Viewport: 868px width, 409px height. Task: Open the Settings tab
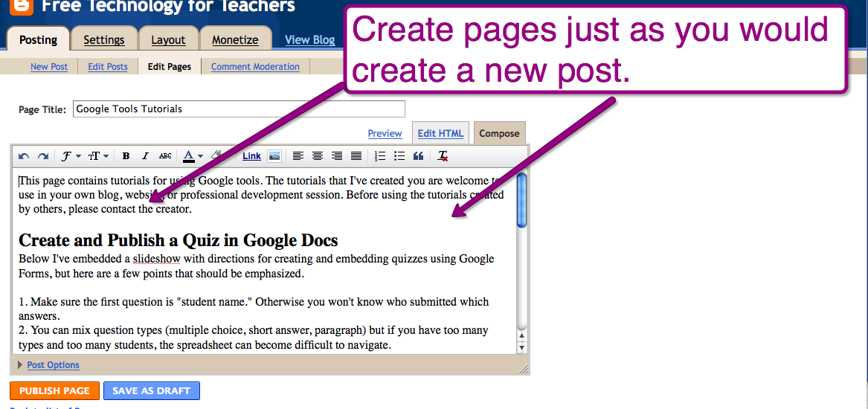click(x=104, y=40)
